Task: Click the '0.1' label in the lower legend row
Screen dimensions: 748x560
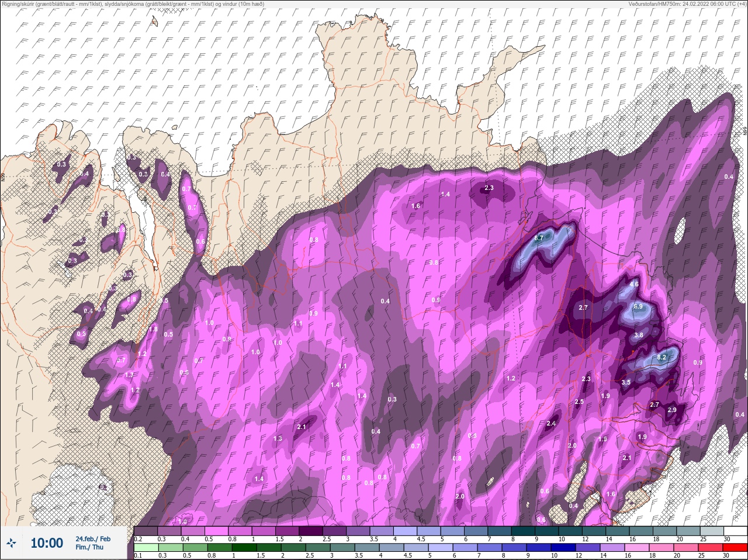Action: tap(137, 555)
